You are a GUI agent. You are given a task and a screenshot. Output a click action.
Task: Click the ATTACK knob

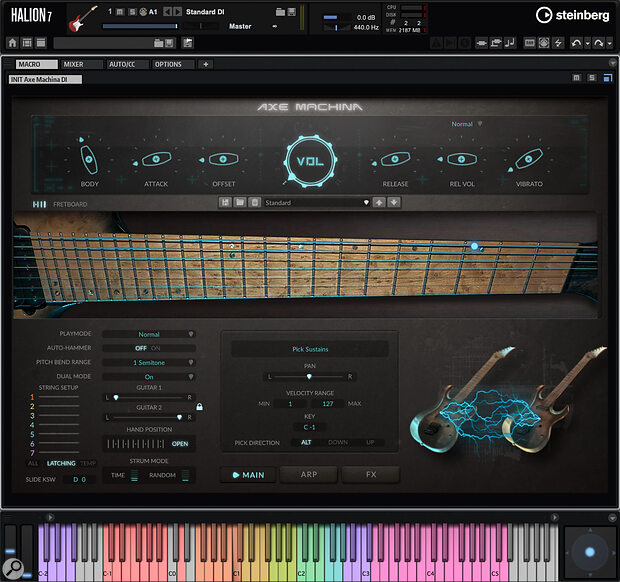156,159
